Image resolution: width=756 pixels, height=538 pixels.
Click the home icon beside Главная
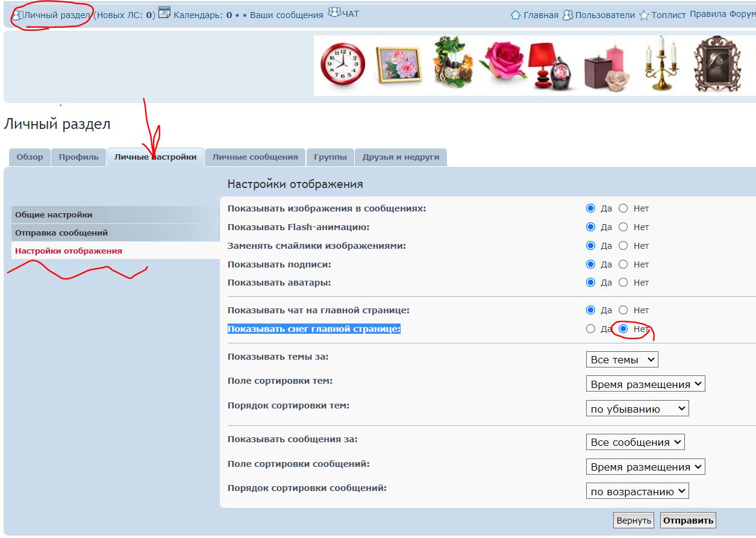click(515, 15)
